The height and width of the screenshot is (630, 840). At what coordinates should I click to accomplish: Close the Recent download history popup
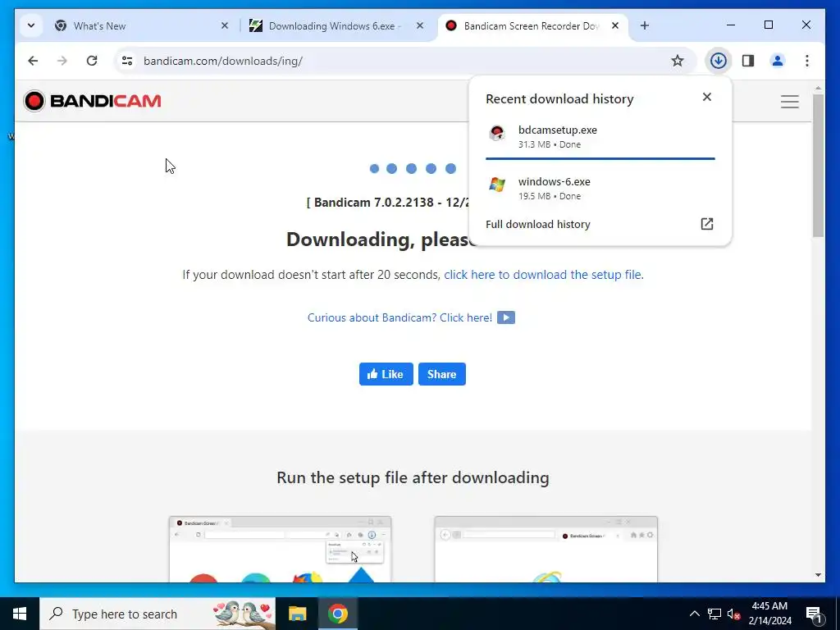706,97
